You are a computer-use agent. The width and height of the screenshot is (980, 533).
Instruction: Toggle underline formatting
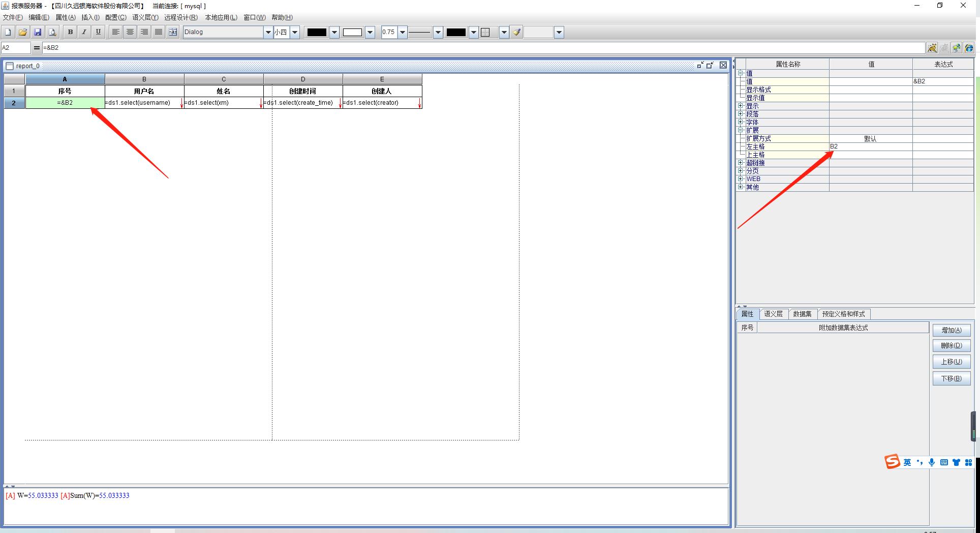(99, 32)
